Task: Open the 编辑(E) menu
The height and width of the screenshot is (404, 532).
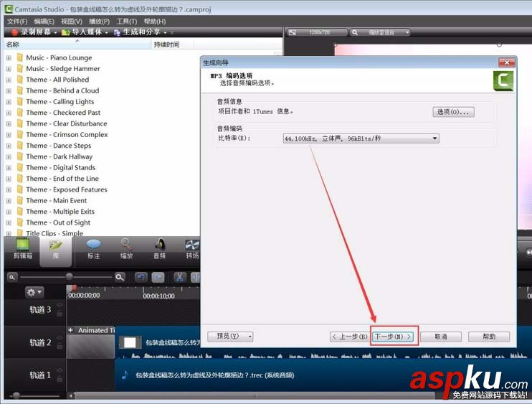Action: pos(44,22)
